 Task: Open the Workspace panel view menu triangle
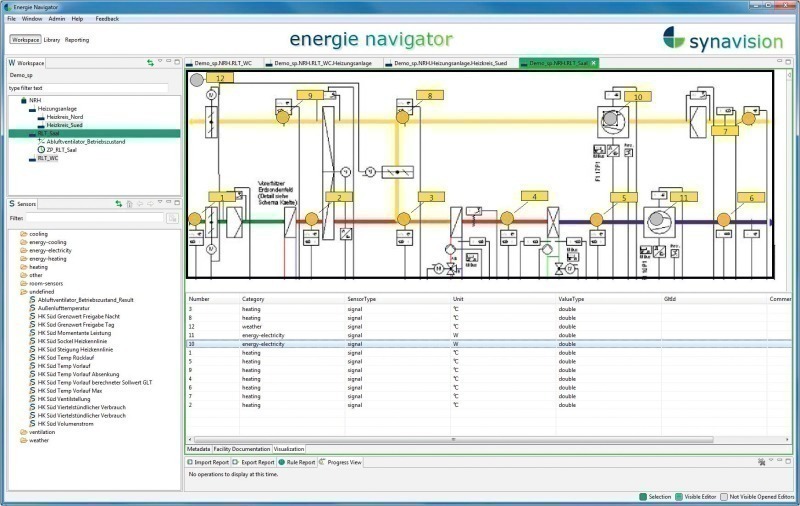click(x=160, y=61)
